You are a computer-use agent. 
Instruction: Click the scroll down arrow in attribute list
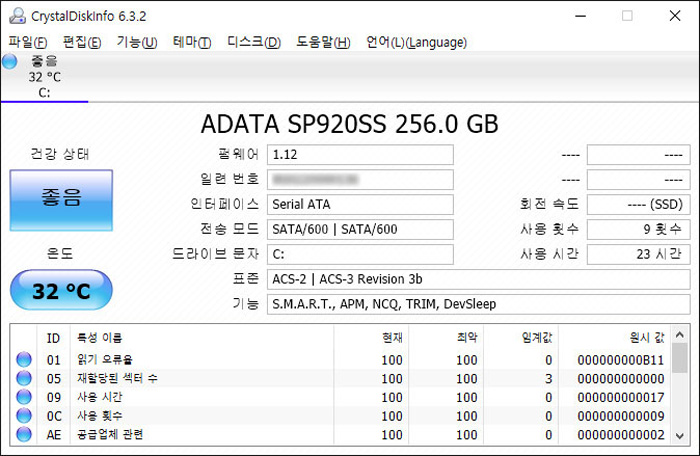tap(680, 436)
